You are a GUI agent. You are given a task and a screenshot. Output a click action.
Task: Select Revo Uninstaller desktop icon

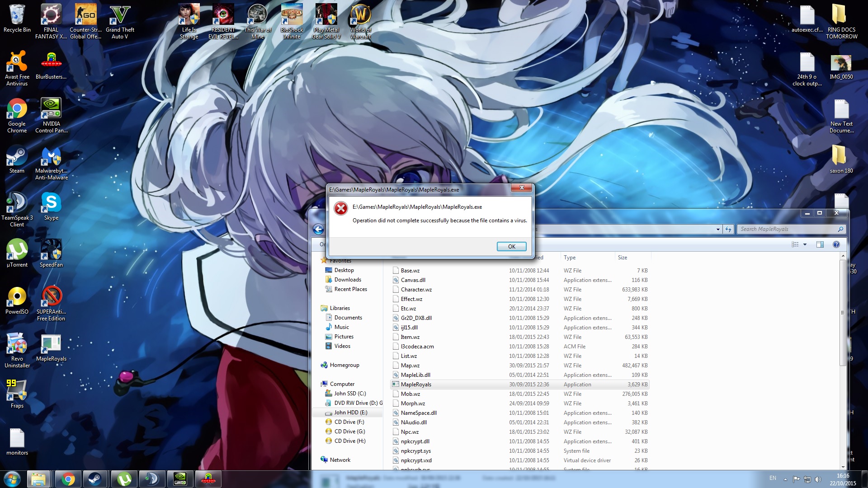tap(17, 351)
